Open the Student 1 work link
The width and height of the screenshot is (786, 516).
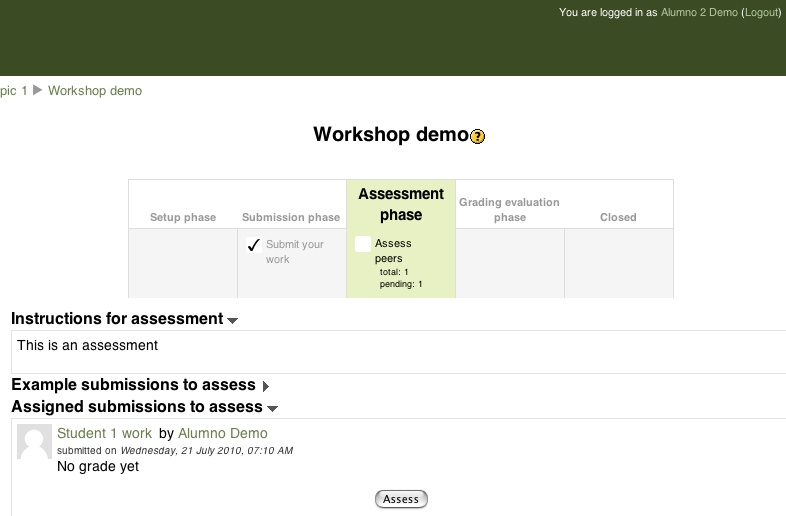(x=104, y=433)
